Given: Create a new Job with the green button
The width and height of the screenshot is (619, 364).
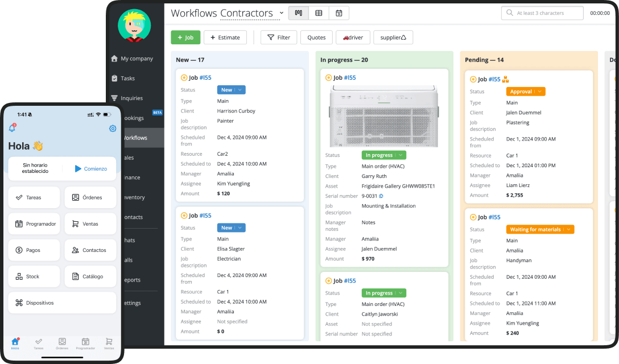Looking at the screenshot, I should [185, 37].
